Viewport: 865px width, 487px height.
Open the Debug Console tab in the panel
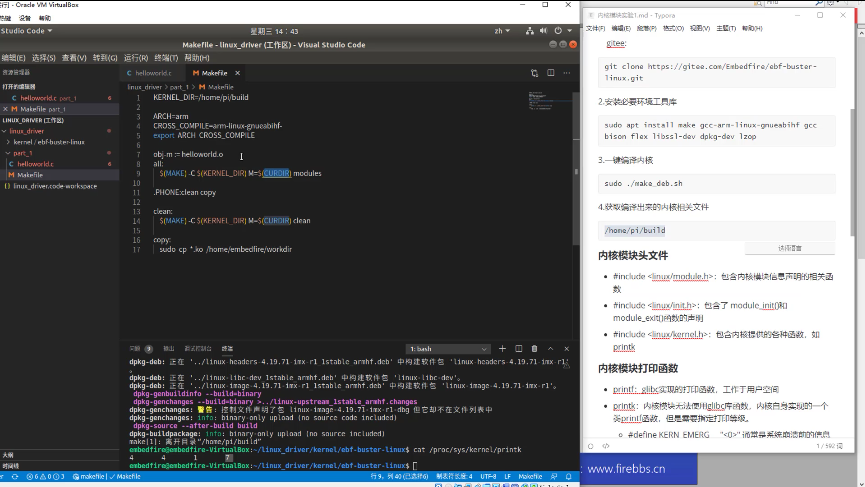tap(198, 349)
